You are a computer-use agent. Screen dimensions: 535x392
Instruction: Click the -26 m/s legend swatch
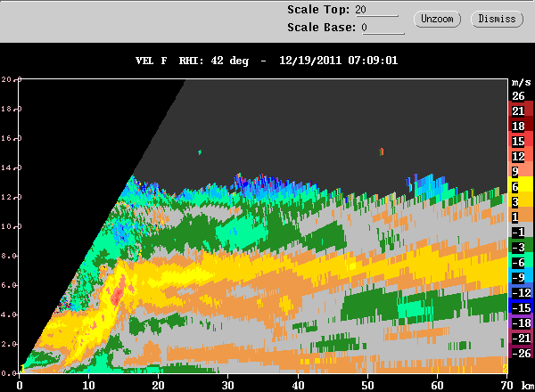tap(521, 353)
